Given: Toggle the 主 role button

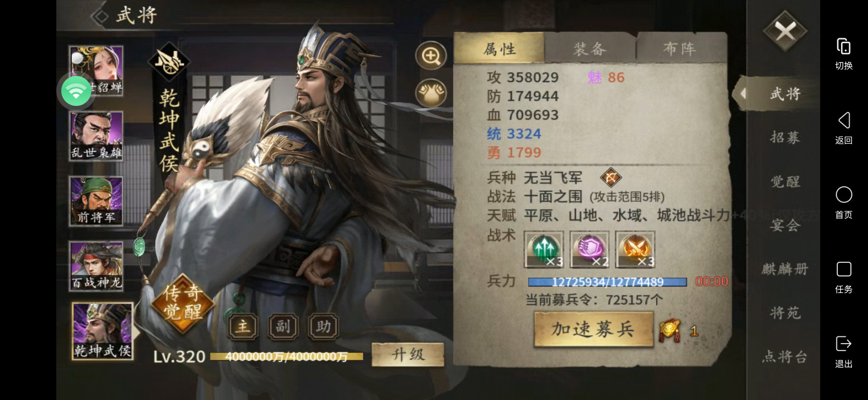Looking at the screenshot, I should pyautogui.click(x=243, y=326).
